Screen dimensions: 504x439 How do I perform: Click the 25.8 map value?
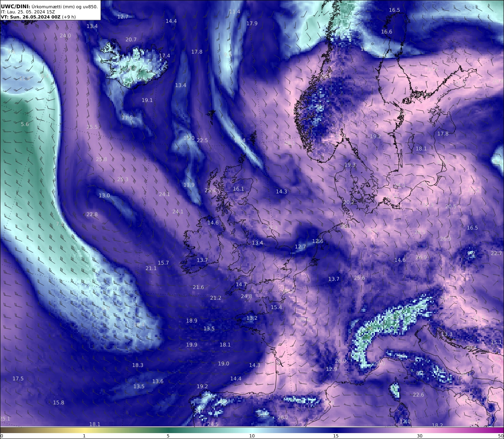102,159
